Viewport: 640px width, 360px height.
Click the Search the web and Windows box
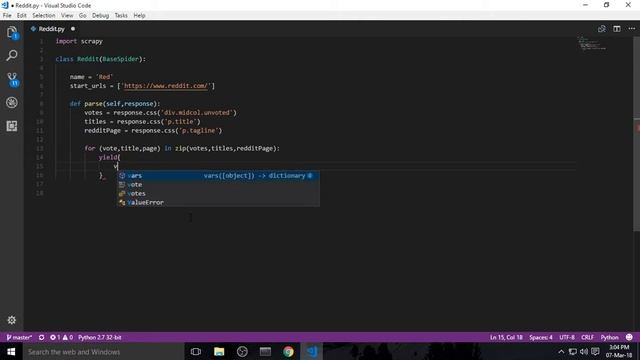click(x=103, y=351)
